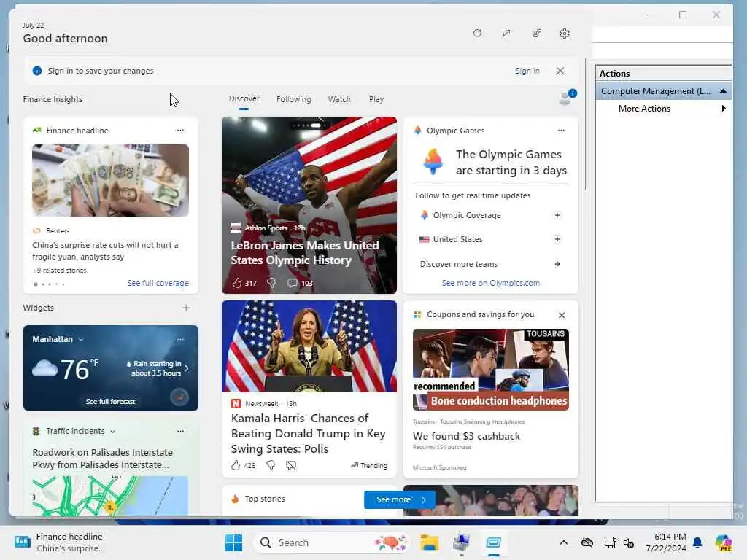Dislike the LeBron James article
The height and width of the screenshot is (560, 747).
[271, 283]
